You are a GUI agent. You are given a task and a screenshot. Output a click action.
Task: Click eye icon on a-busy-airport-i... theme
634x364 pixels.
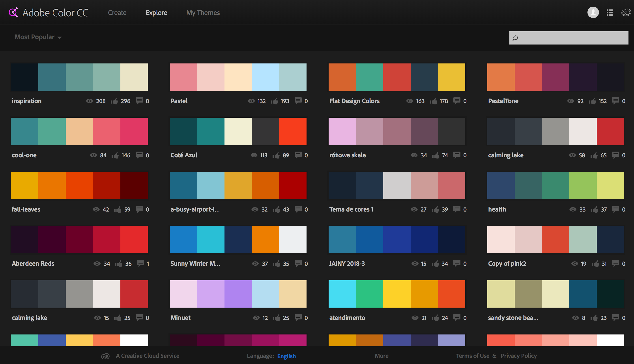255,209
